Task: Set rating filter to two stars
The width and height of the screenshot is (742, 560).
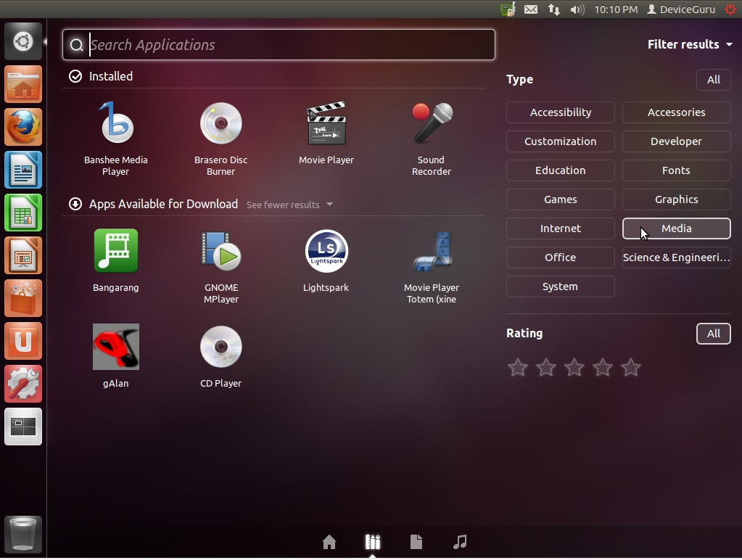Action: [546, 367]
